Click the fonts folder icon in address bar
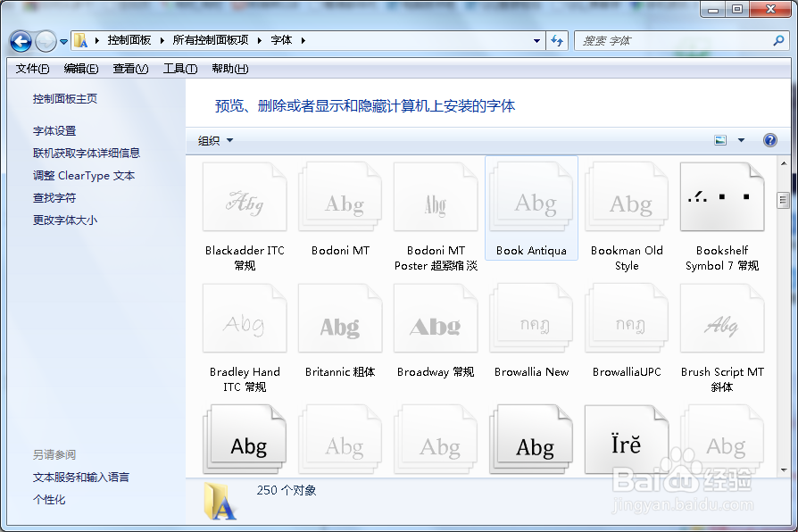 click(x=80, y=40)
